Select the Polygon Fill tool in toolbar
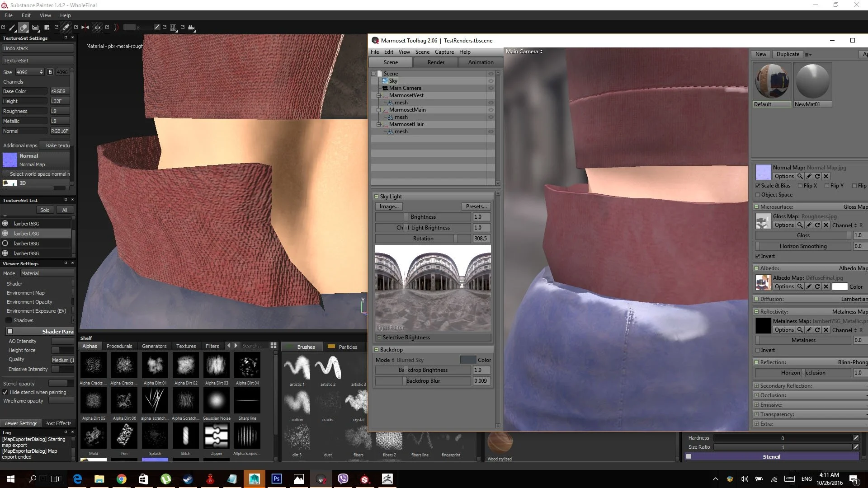 pyautogui.click(x=47, y=28)
